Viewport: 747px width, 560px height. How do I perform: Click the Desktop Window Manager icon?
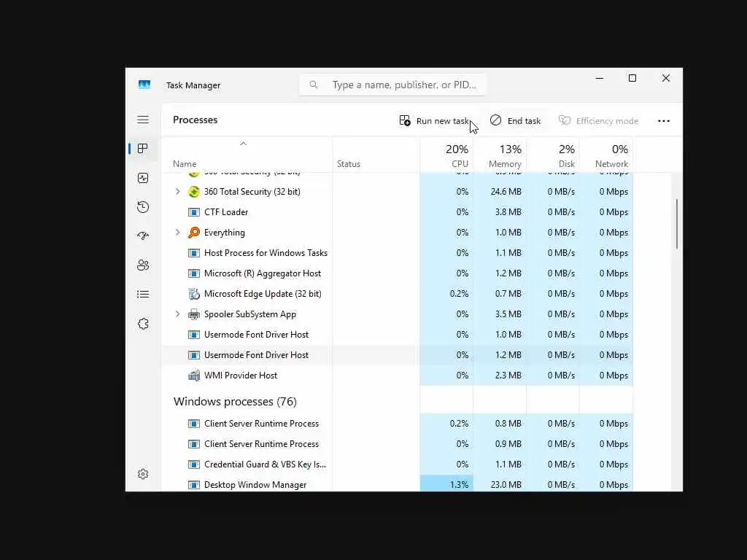193,485
